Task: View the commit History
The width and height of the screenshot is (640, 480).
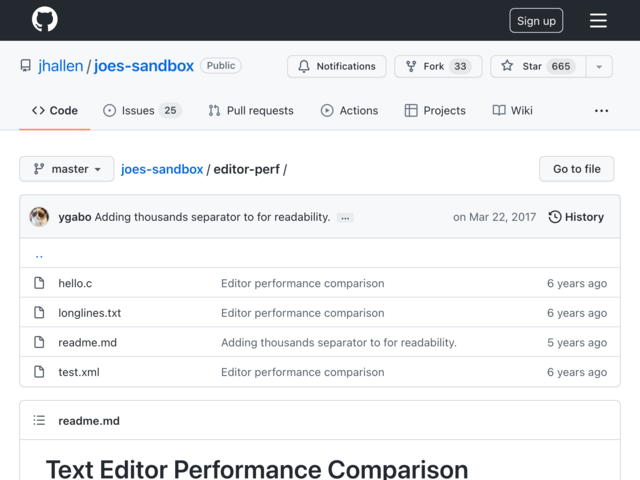Action: pos(576,217)
